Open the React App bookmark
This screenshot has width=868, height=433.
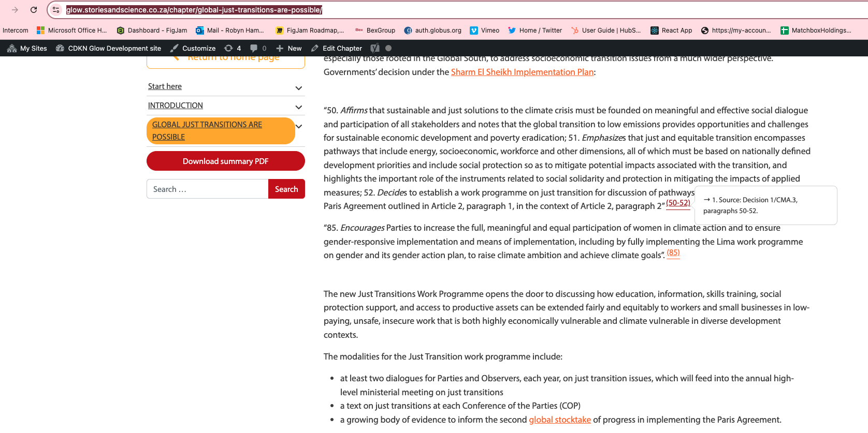point(671,31)
